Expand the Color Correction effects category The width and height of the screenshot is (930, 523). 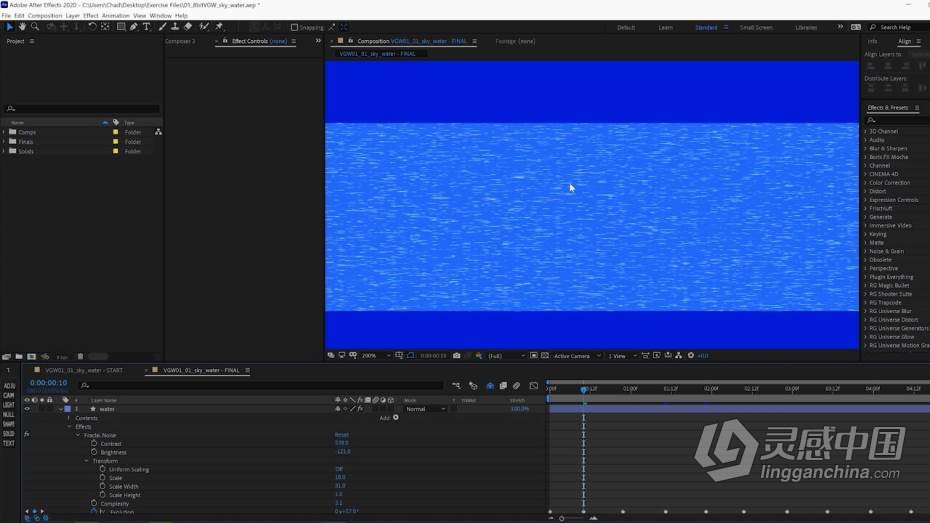click(x=865, y=183)
